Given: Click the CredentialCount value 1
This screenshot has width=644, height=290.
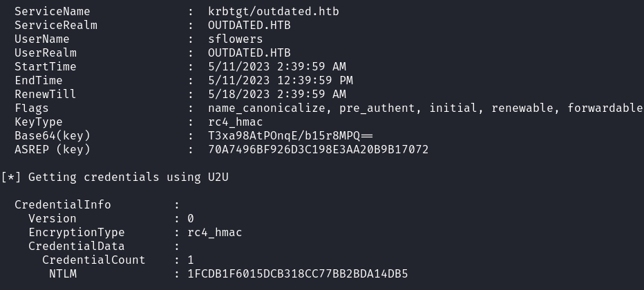Looking at the screenshot, I should (191, 260).
